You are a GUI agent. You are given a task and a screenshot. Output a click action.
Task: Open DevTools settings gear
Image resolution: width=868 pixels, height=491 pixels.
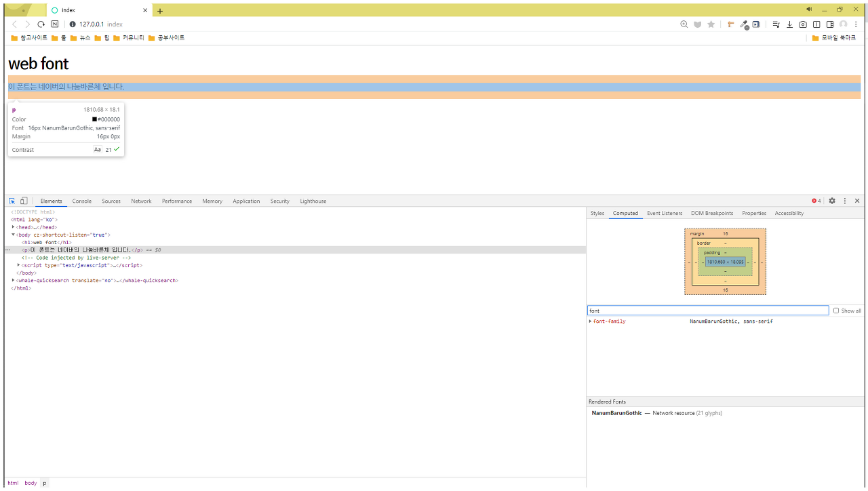(x=832, y=201)
